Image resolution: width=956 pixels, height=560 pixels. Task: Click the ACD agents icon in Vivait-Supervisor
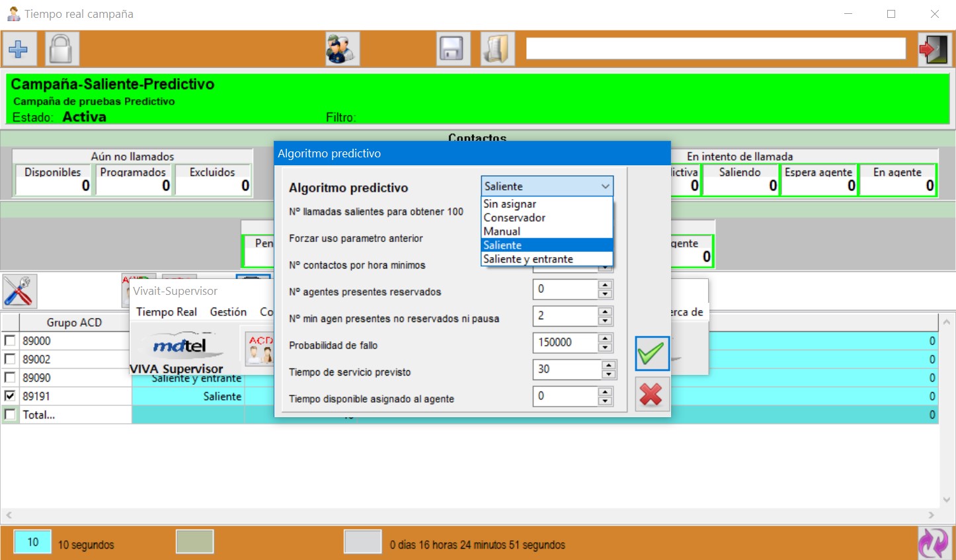[260, 348]
